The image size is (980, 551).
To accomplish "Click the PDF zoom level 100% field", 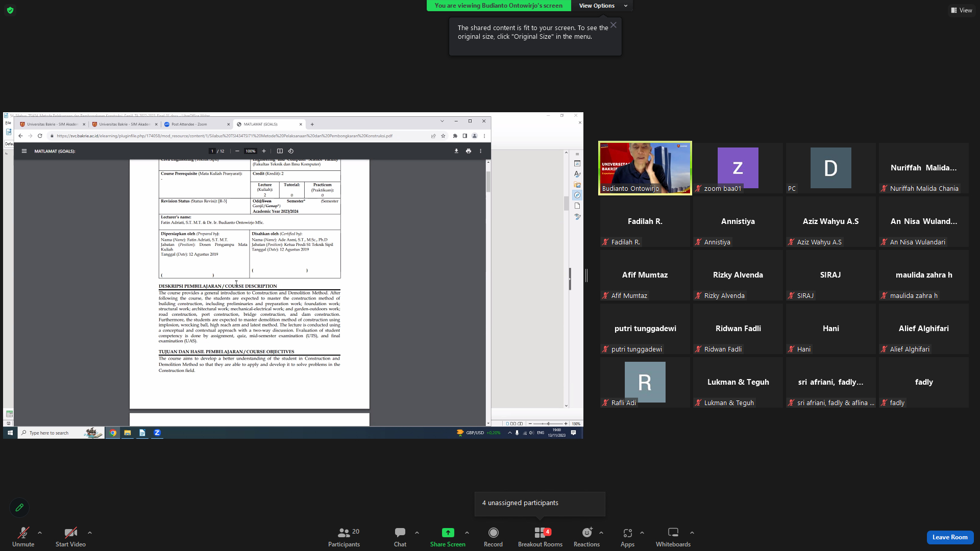I will (250, 151).
